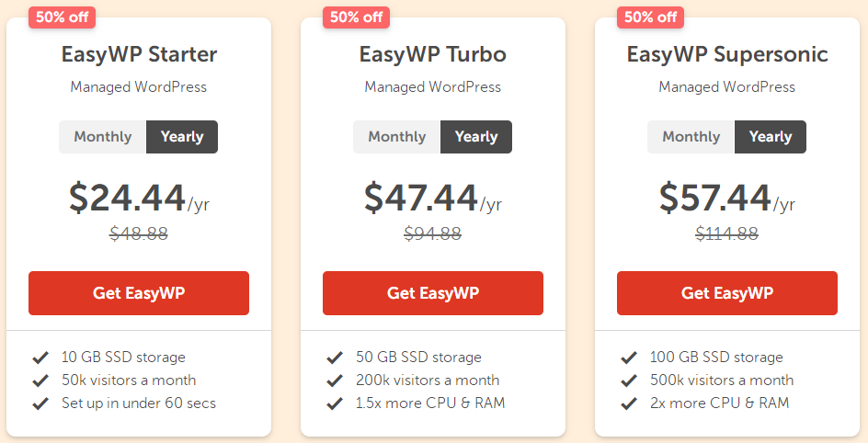
Task: Click checkmark beside 10 GB SSD storage
Action: click(x=40, y=358)
